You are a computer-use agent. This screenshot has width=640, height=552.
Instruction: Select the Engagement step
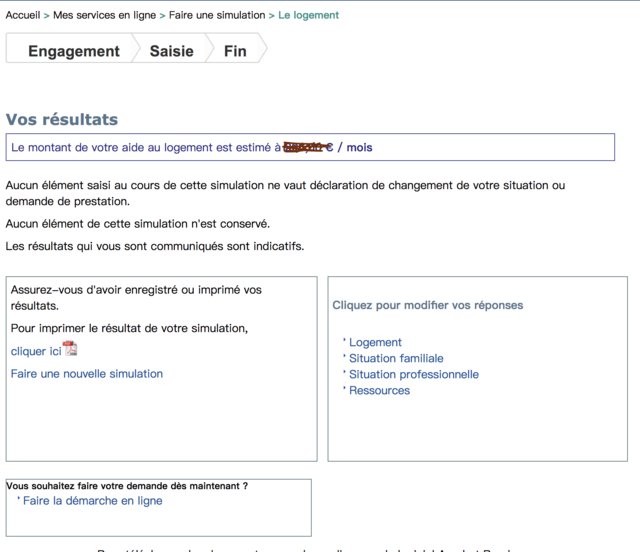(x=73, y=51)
